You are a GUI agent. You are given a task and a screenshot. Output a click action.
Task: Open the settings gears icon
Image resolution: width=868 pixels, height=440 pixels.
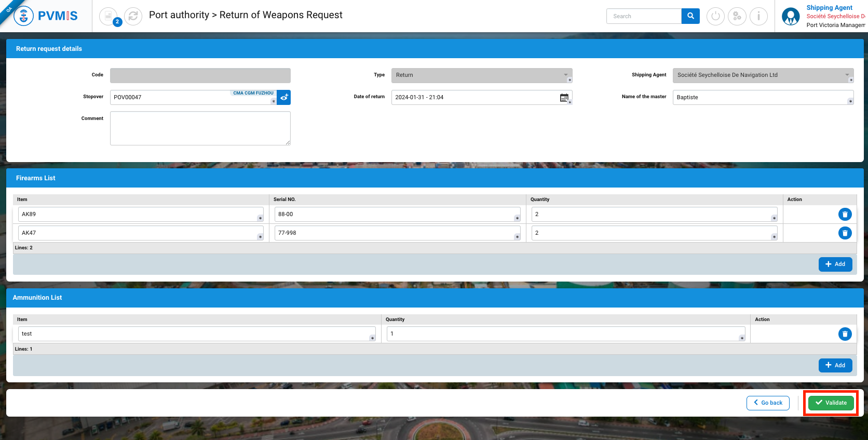(737, 16)
